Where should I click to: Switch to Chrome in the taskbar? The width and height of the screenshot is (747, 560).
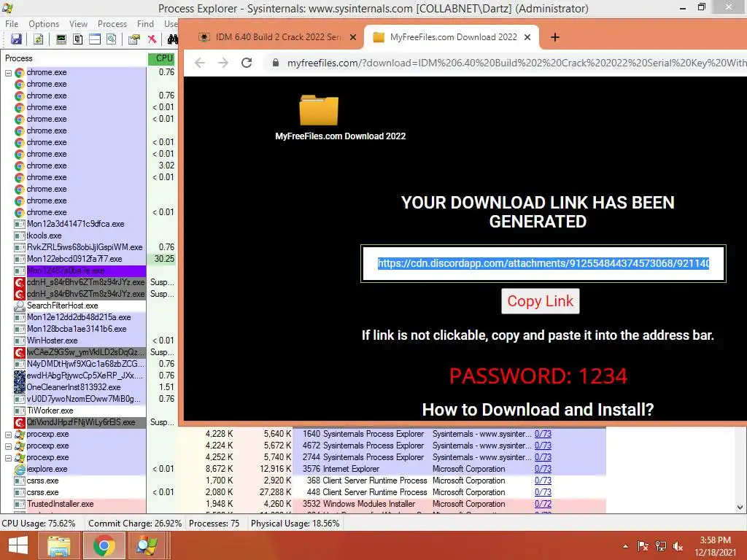click(104, 545)
